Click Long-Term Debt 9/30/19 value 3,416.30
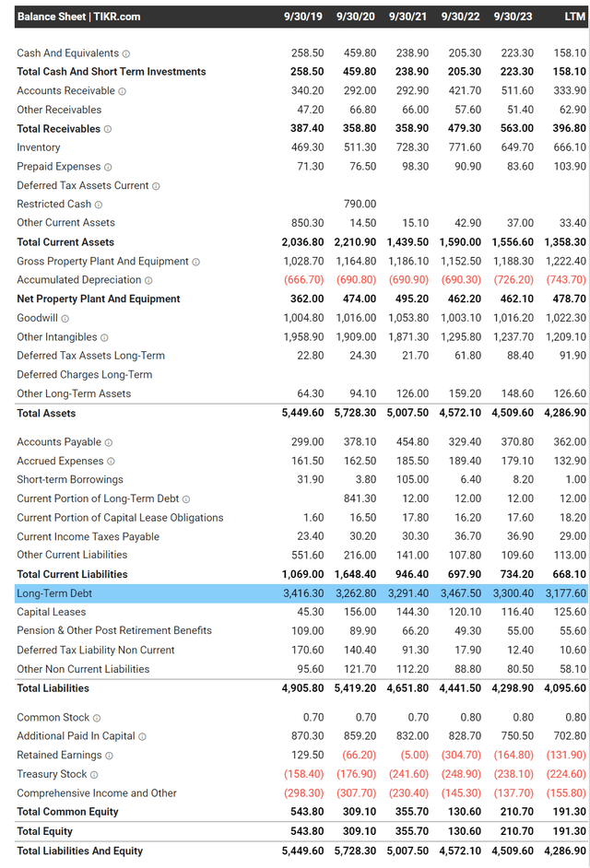This screenshot has width=590, height=868. pyautogui.click(x=303, y=593)
